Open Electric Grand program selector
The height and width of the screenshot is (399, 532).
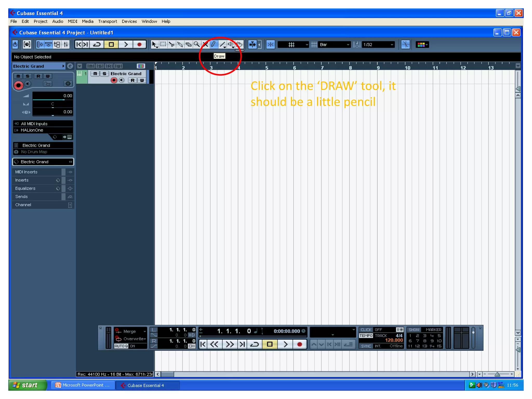pyautogui.click(x=43, y=145)
